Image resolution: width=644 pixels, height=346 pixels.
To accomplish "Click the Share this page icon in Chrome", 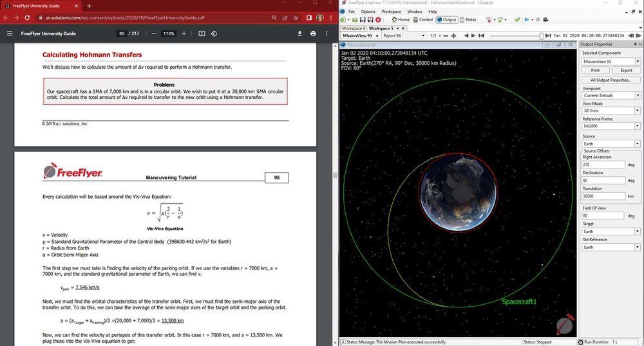I will (285, 17).
